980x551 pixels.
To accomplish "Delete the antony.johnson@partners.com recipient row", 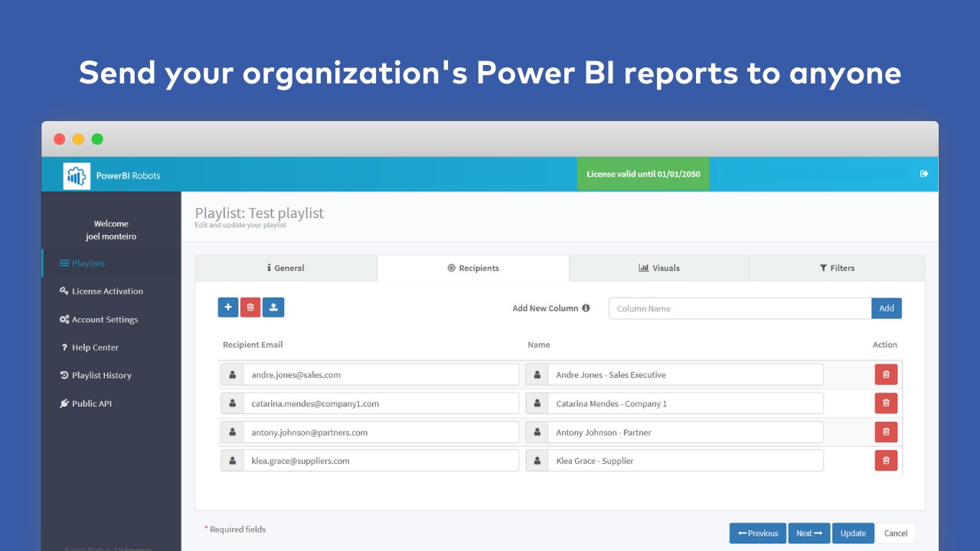I will click(886, 432).
